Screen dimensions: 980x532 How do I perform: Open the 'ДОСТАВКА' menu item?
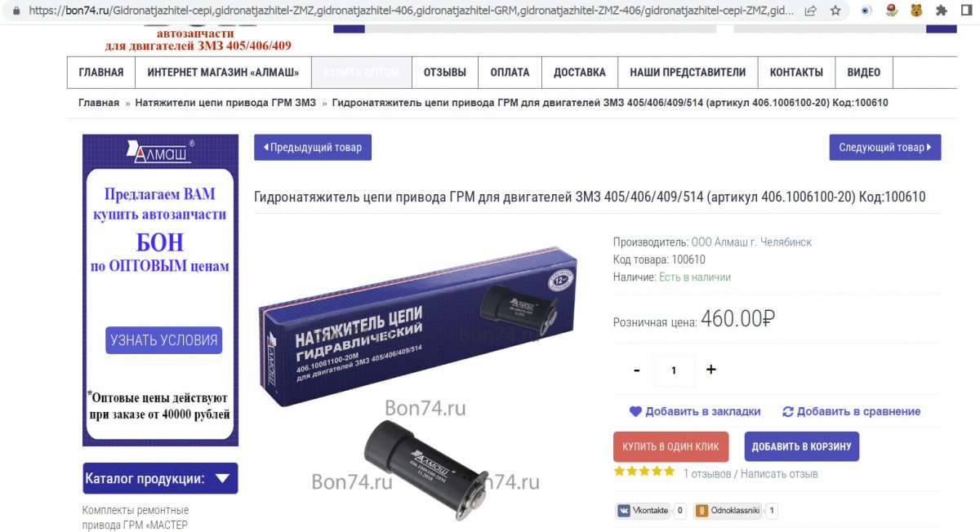(x=580, y=73)
